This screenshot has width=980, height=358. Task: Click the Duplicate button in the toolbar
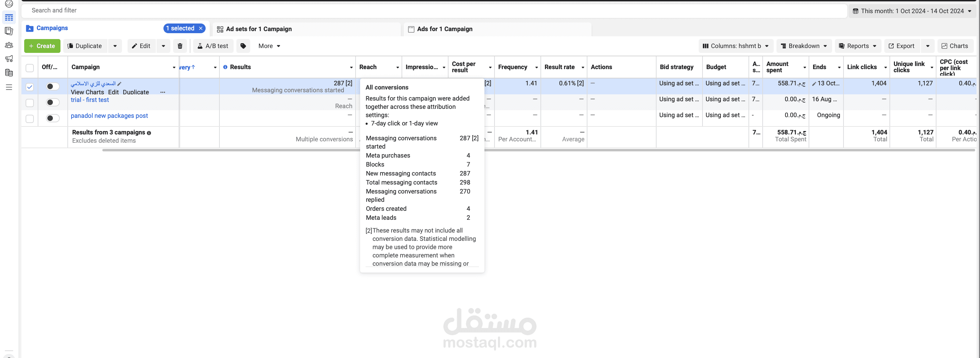click(85, 46)
